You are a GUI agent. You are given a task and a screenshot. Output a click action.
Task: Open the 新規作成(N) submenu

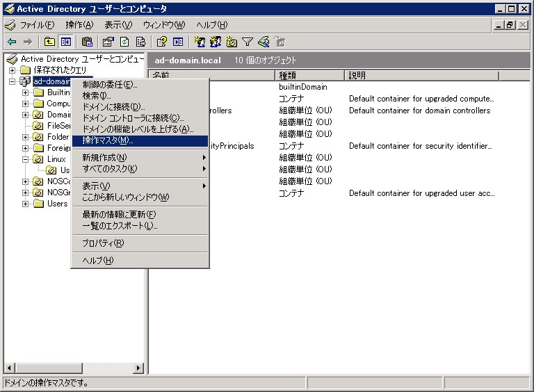(140, 158)
